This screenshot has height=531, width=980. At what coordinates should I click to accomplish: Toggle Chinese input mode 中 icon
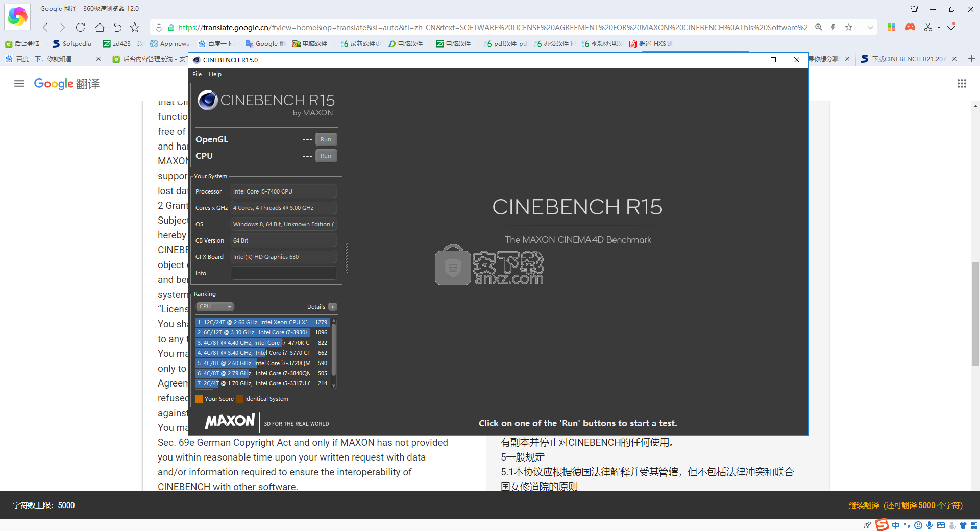tap(896, 525)
